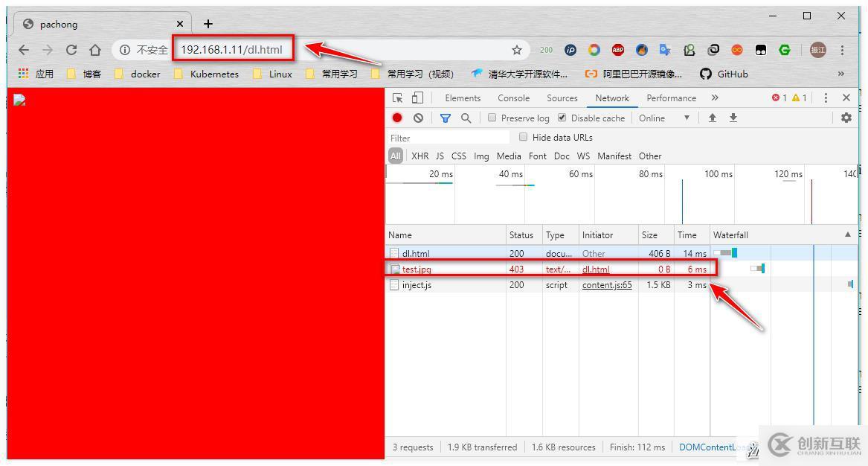Sort by the Size column header
This screenshot has width=868, height=466.
click(x=655, y=235)
